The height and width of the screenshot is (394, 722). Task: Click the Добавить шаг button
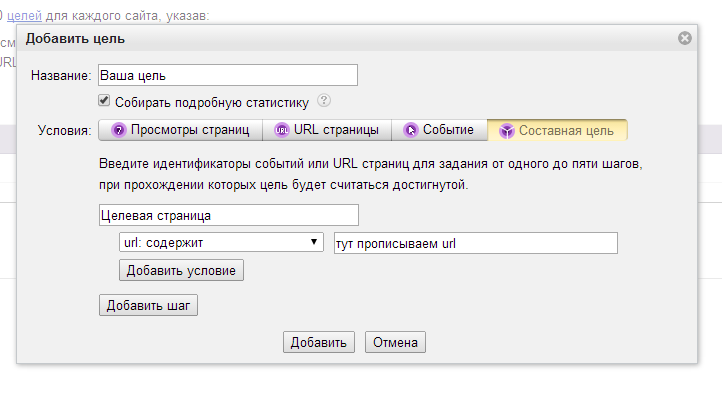pos(148,305)
